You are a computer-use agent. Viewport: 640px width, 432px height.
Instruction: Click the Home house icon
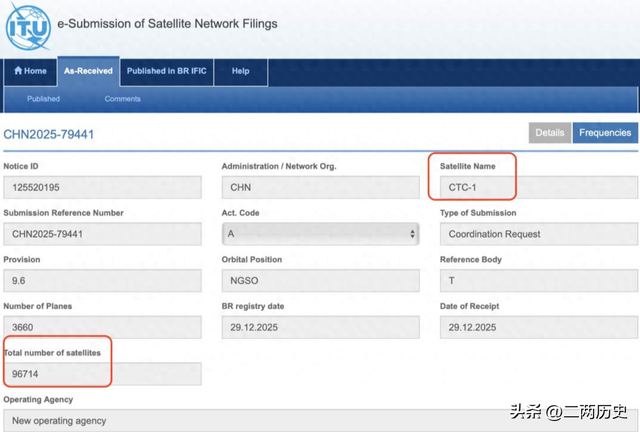18,71
